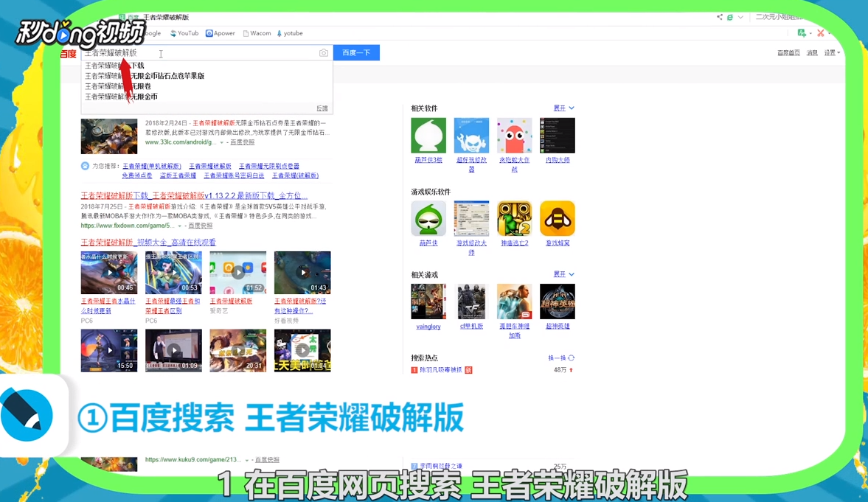Click the 游戏修改大师 screenshot icon
Screen dimensions: 868x502
pyautogui.click(x=472, y=218)
